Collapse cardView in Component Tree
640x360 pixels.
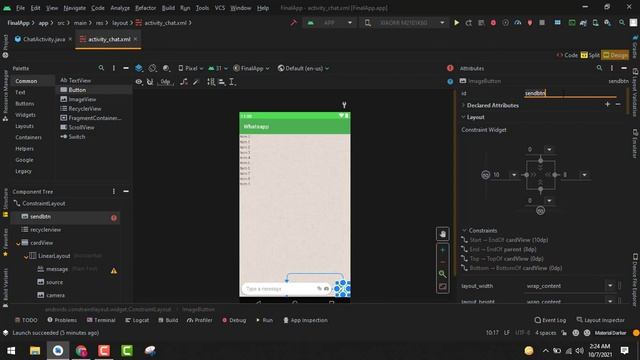tap(18, 243)
